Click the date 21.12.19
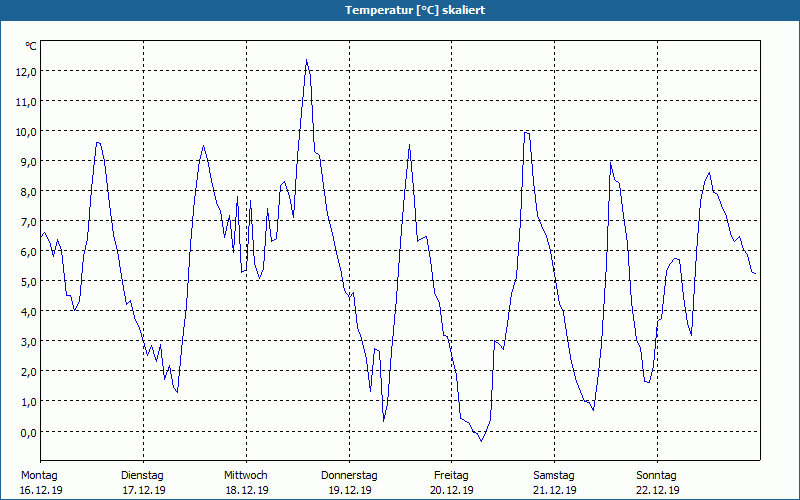 pyautogui.click(x=555, y=490)
